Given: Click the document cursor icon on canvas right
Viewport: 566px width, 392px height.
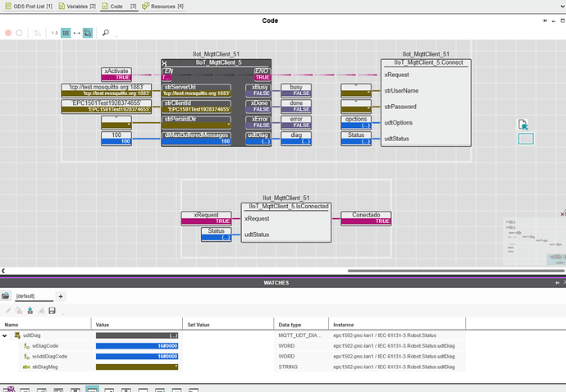Looking at the screenshot, I should (523, 125).
